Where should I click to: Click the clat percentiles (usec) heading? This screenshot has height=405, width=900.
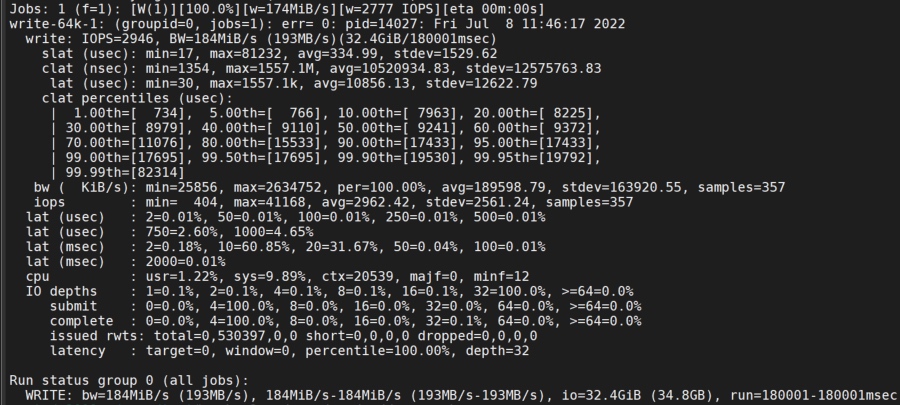pyautogui.click(x=137, y=98)
